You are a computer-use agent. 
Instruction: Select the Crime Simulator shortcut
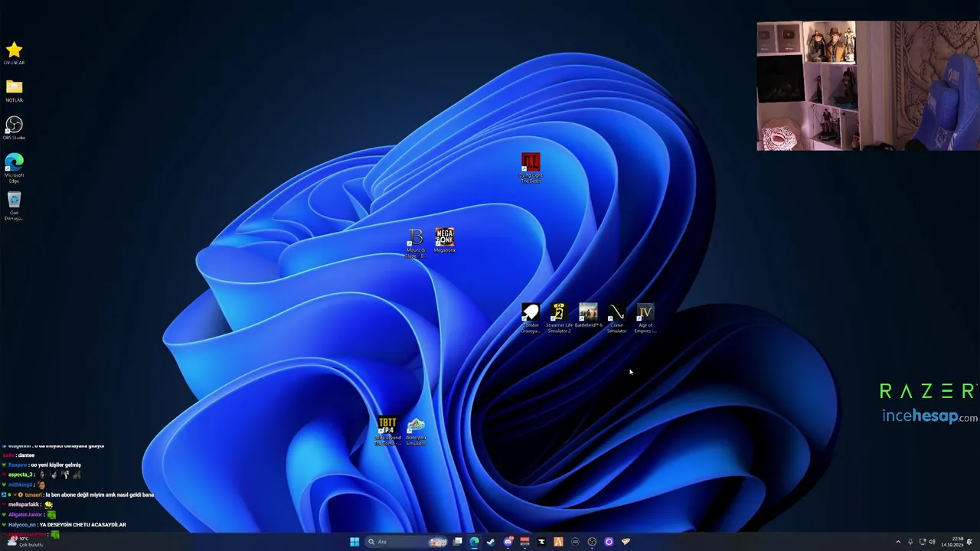pos(617,318)
